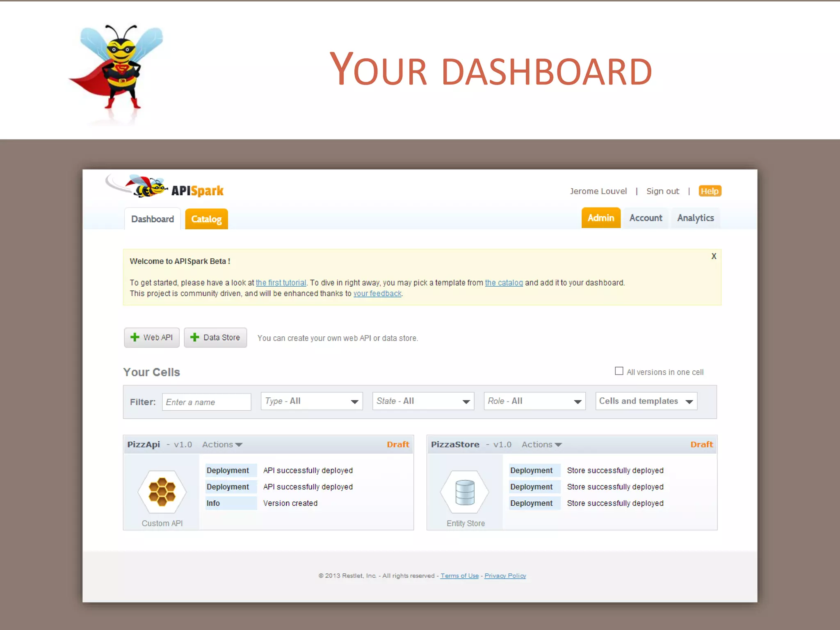This screenshot has height=630, width=840.
Task: Click first PizzApi API successfully deployed row
Action: [280, 470]
